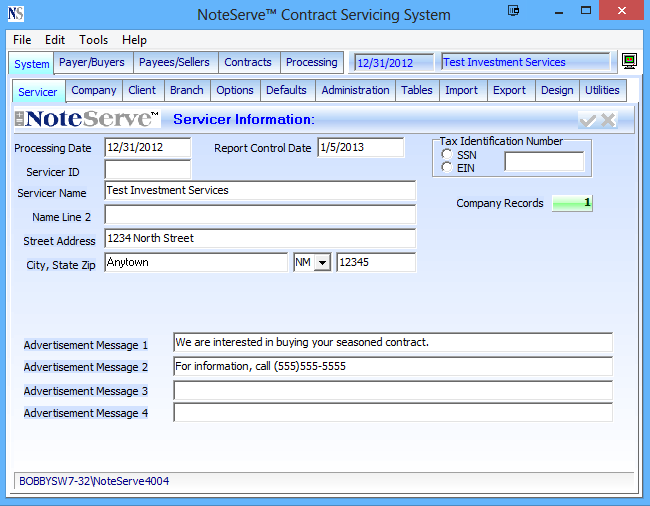
Task: Switch to the Payer/Buyers tab
Action: pos(93,62)
